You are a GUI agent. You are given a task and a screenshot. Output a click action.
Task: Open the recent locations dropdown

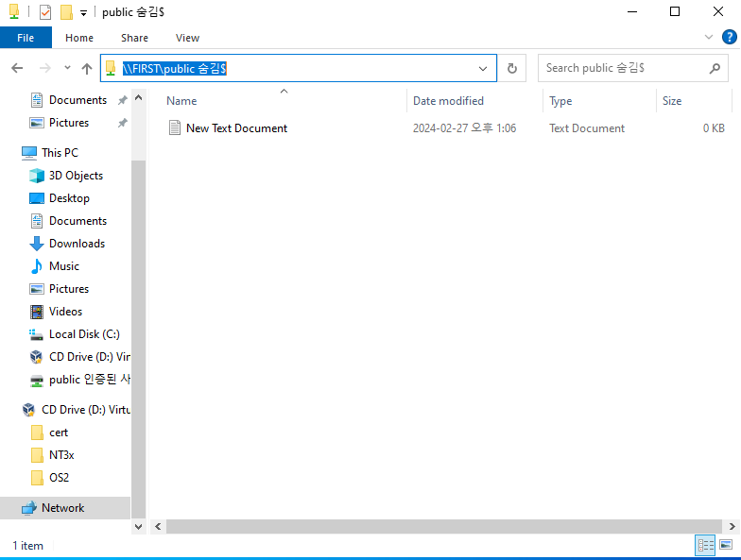click(x=68, y=68)
